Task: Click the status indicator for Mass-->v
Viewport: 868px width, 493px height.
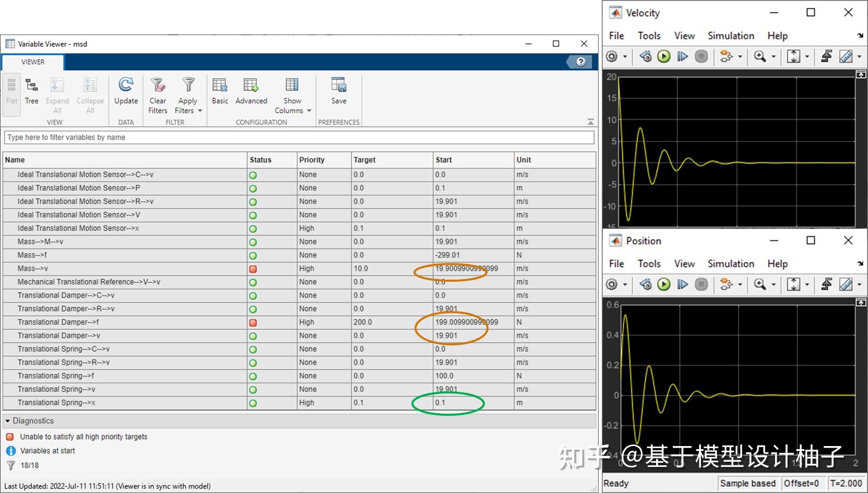Action: [253, 268]
